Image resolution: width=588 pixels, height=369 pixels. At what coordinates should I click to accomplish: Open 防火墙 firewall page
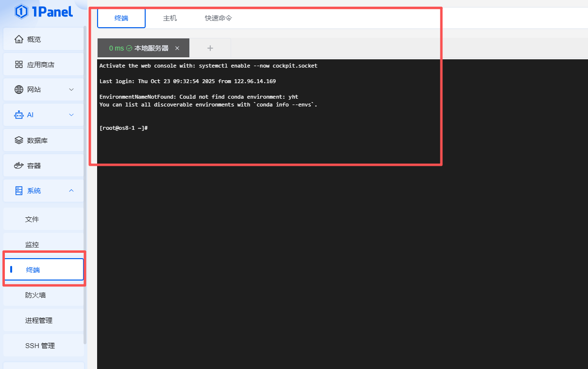44,295
